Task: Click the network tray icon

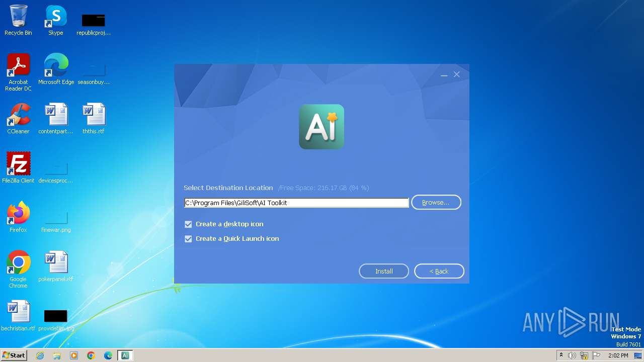Action: 584,355
